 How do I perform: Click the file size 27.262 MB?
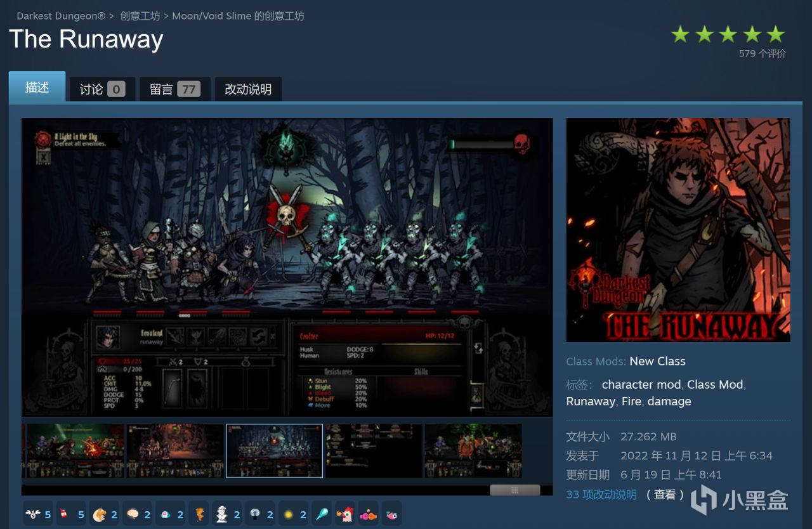click(x=648, y=436)
